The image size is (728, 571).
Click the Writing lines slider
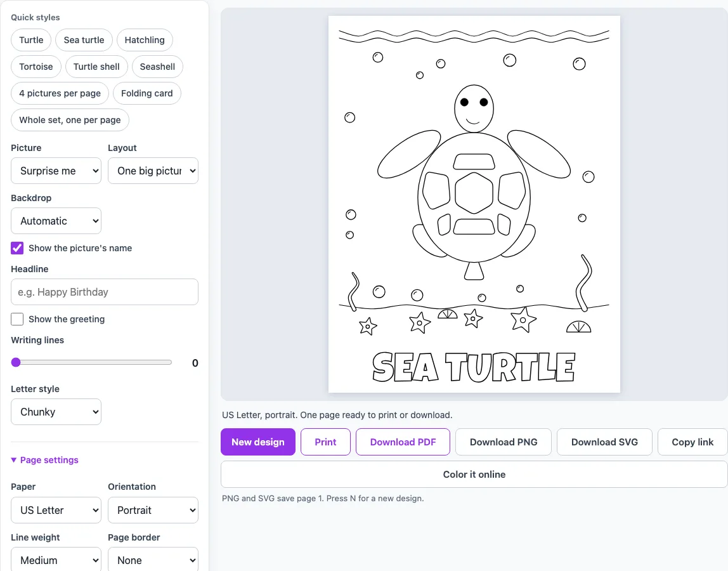point(91,362)
